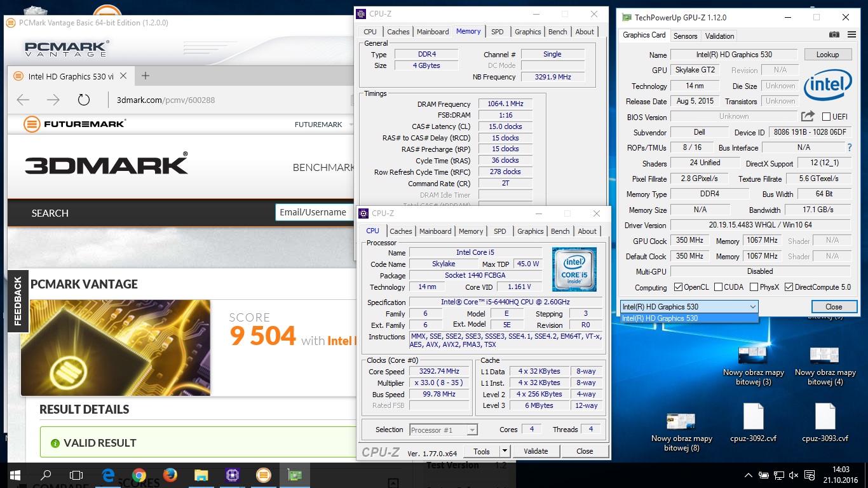Toggle the UEFI checkbox in GPU-Z
The height and width of the screenshot is (488, 868).
click(x=826, y=116)
